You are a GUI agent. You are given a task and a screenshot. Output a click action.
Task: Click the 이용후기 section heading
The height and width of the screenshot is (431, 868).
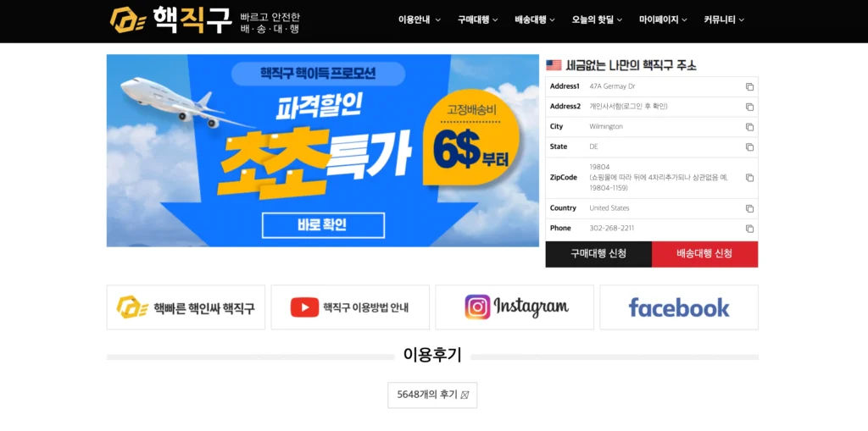click(432, 355)
